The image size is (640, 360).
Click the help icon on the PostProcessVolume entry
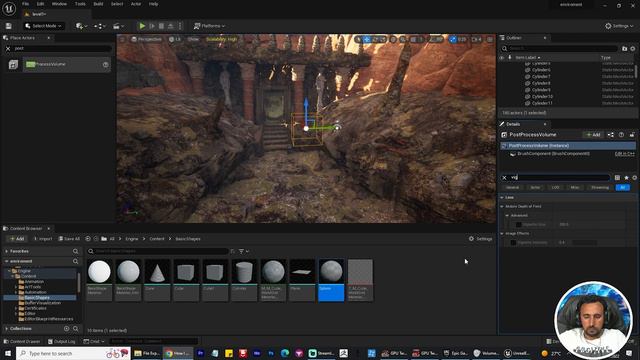click(106, 64)
